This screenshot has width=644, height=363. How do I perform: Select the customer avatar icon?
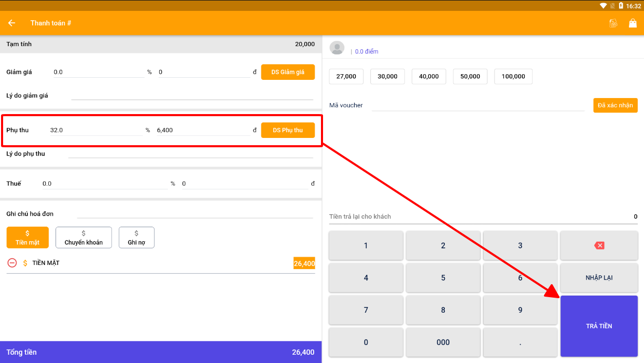pyautogui.click(x=337, y=48)
